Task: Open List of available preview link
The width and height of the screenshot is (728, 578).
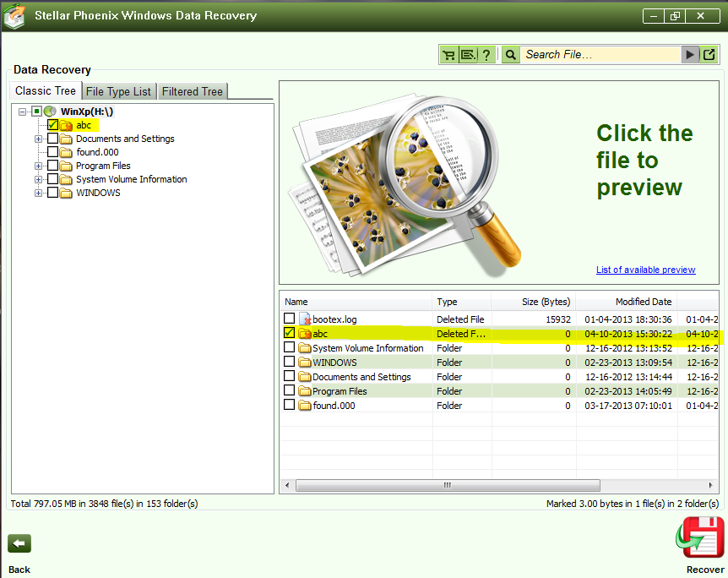Action: 646,270
